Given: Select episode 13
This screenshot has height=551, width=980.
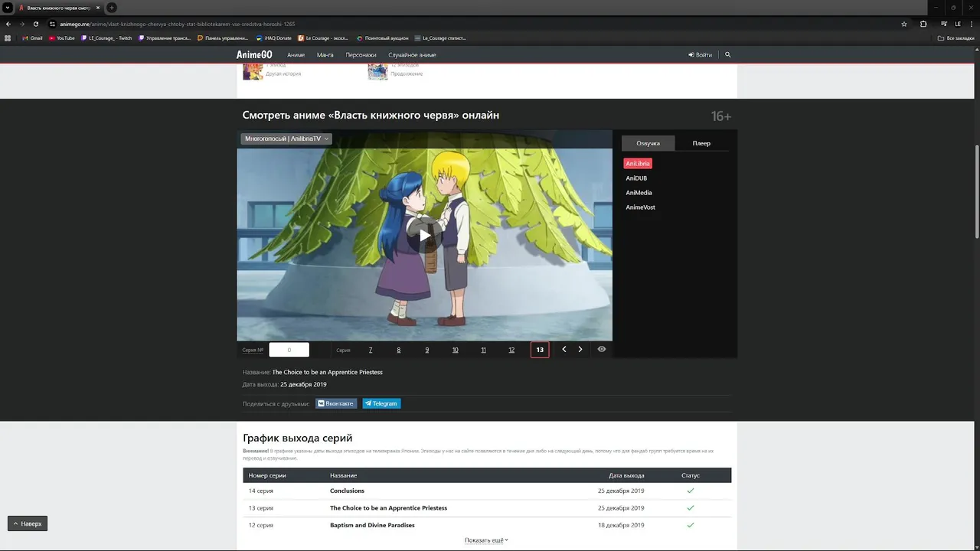Looking at the screenshot, I should pos(540,350).
